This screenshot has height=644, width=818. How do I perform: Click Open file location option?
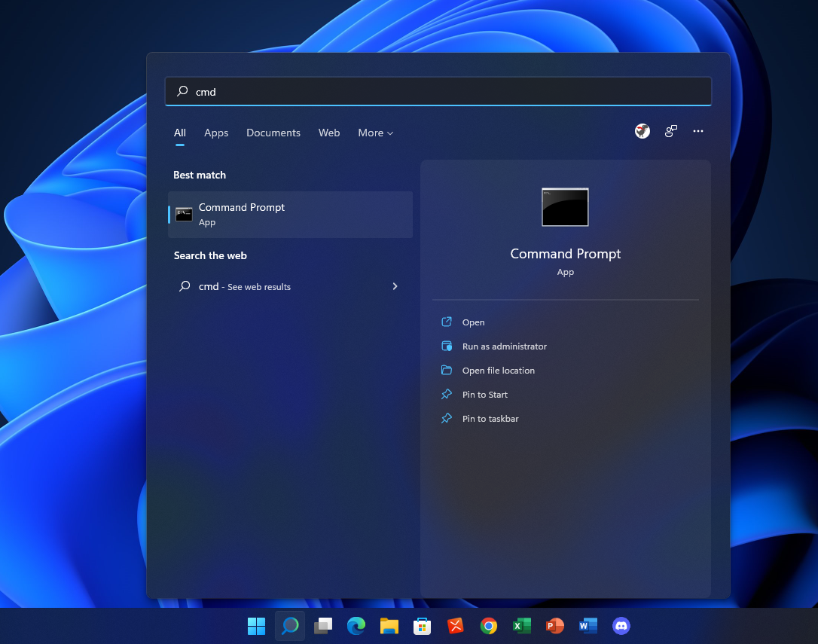coord(499,370)
